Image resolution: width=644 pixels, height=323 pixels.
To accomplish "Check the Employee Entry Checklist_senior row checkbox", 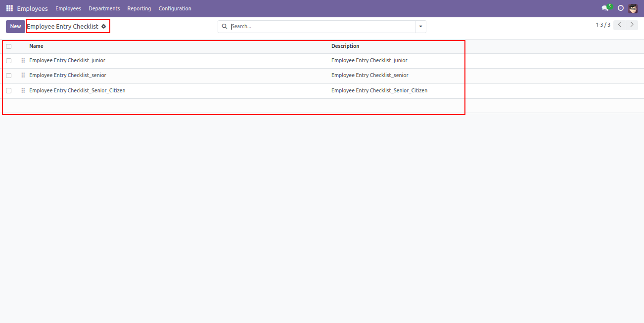I will pyautogui.click(x=8, y=76).
